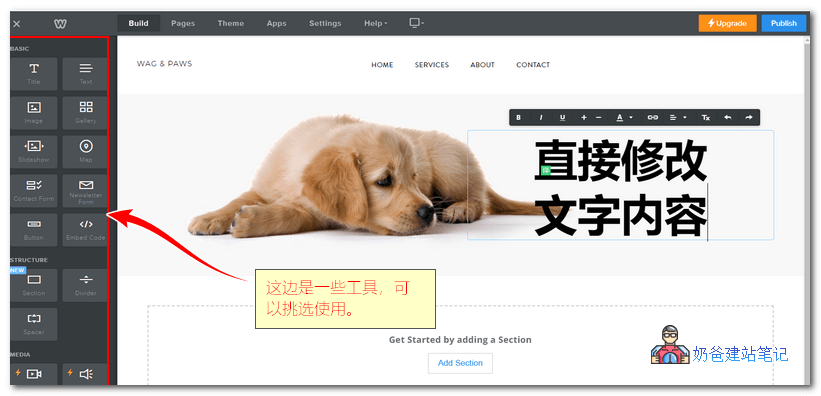Select the Title element in sidebar
The height and width of the screenshot is (396, 821).
click(34, 74)
